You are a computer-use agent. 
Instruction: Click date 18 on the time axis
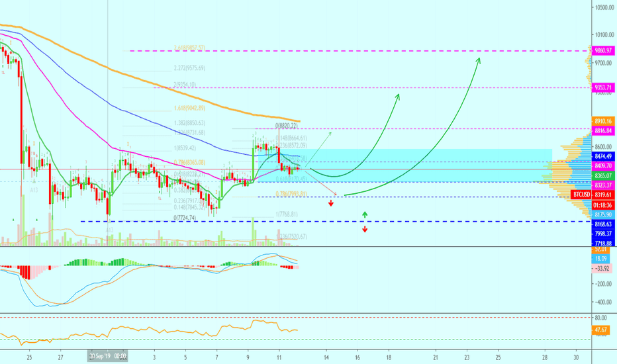[389, 357]
